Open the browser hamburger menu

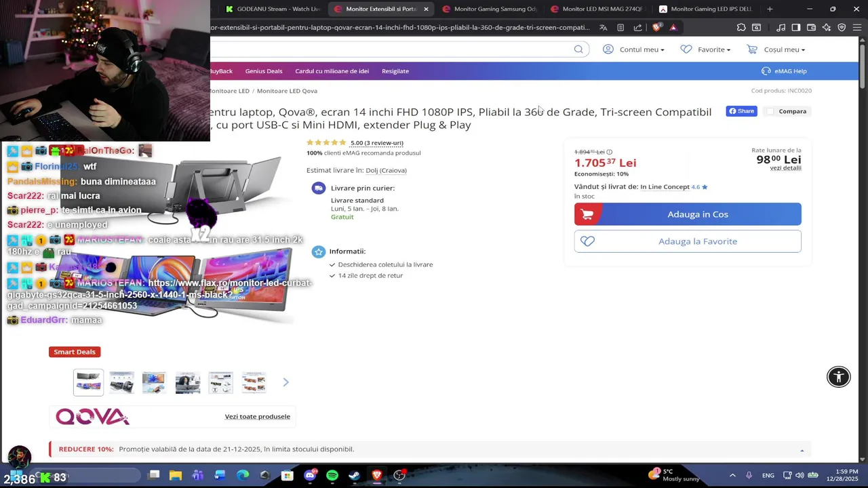pos(856,28)
